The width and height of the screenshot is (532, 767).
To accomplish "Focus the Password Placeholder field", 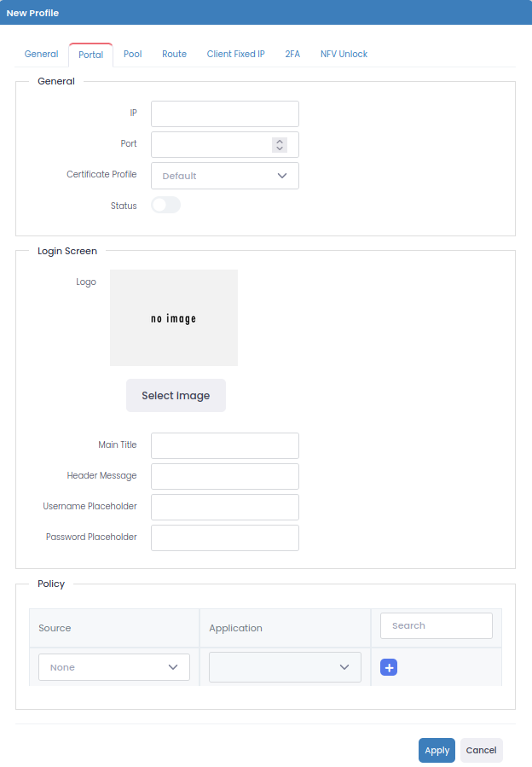I will pos(225,537).
